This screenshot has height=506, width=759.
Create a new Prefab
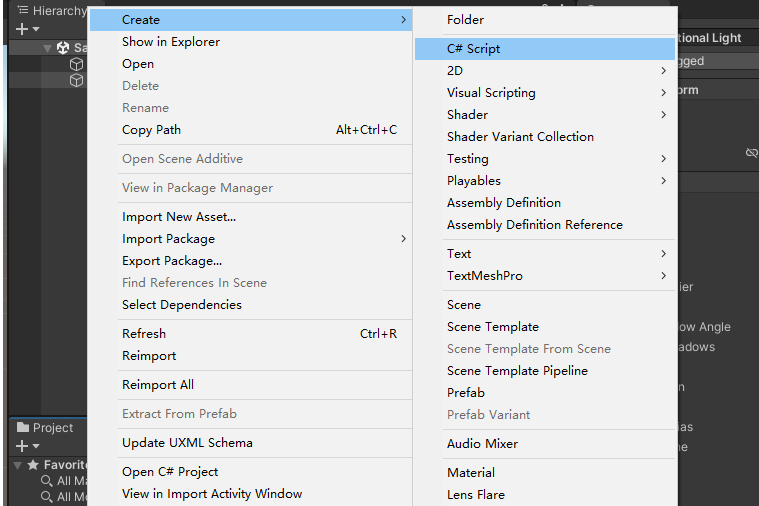click(x=545, y=393)
